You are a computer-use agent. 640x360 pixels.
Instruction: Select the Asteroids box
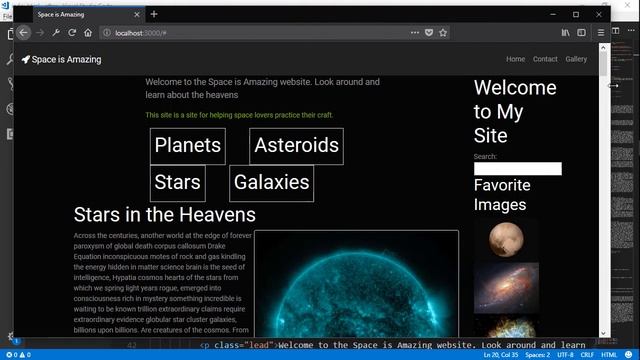point(296,146)
